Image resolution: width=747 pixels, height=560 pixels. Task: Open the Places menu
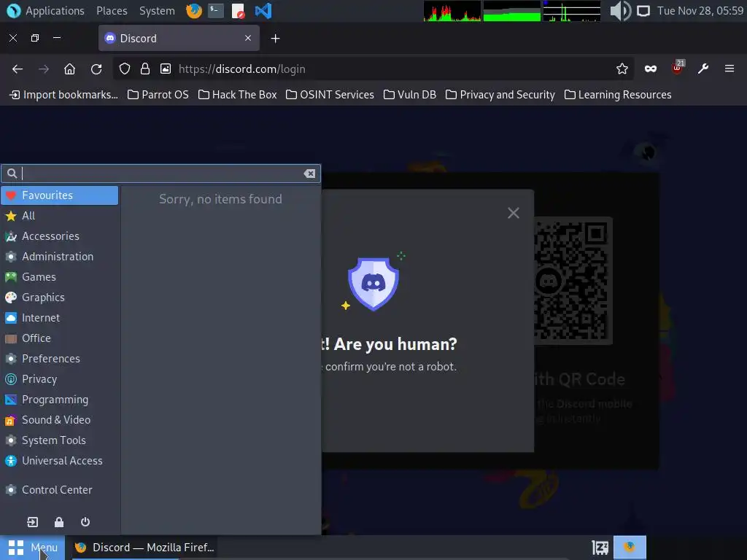(112, 10)
